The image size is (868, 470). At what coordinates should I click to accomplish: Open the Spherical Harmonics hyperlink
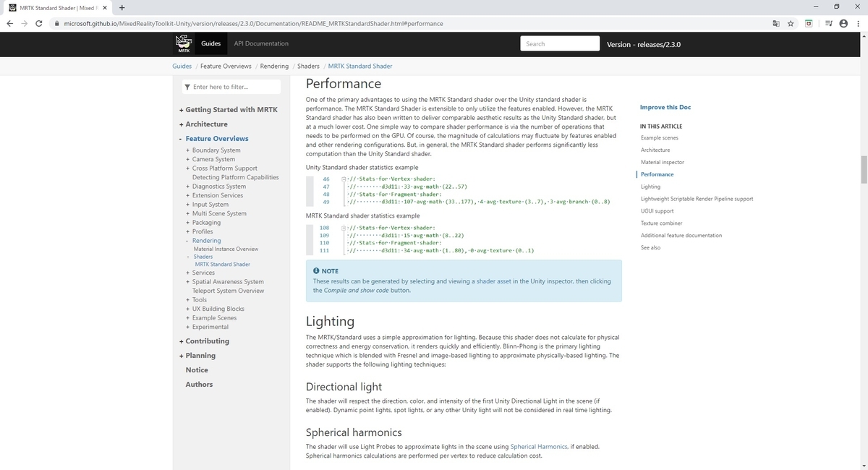539,447
